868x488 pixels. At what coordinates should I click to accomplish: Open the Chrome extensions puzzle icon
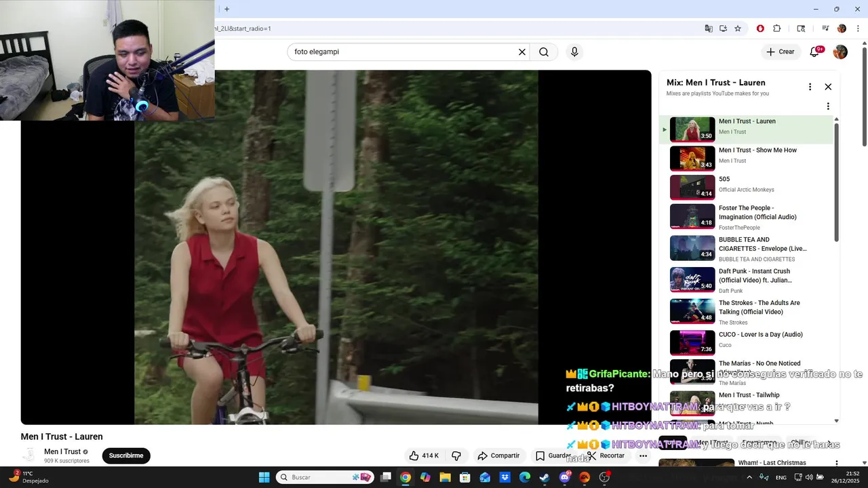tap(777, 28)
